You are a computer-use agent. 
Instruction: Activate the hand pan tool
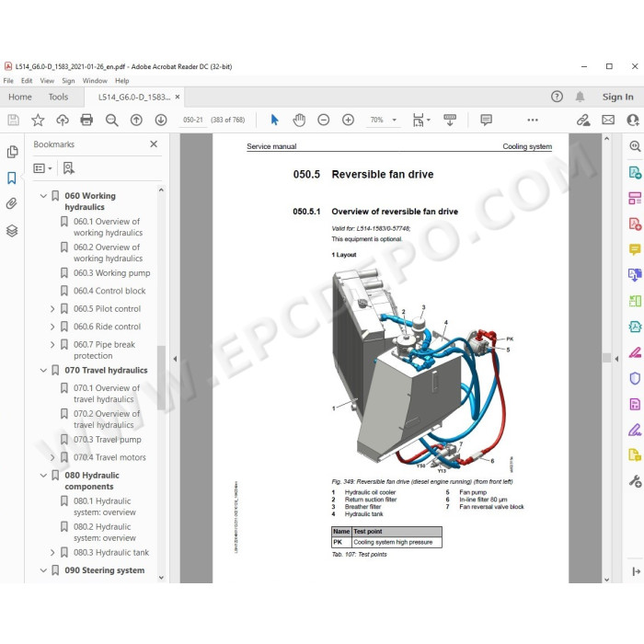tap(299, 120)
